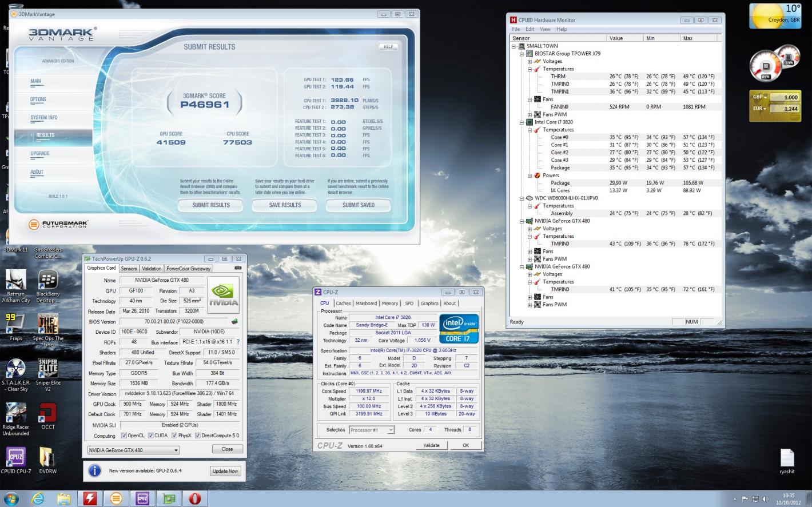This screenshot has height=507, width=812.
Task: Click the Validate button in CPU-Z
Action: 431,445
